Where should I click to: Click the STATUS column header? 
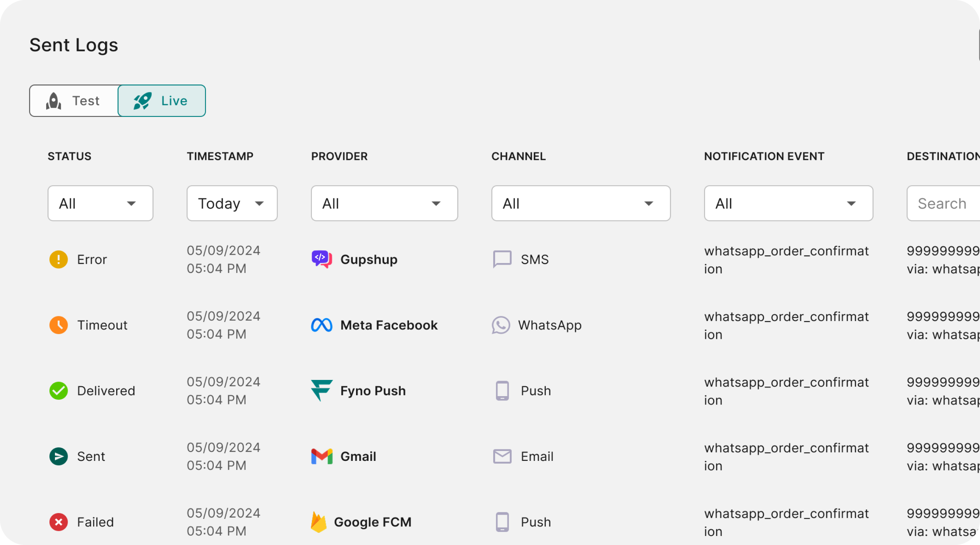tap(70, 156)
